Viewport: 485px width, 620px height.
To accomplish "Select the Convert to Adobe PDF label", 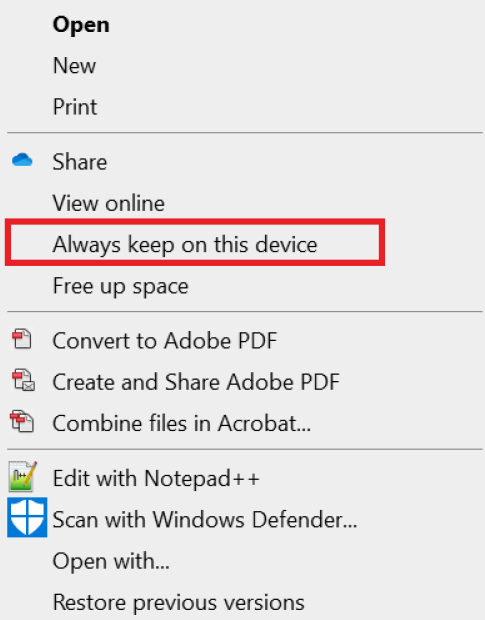I will [x=165, y=341].
